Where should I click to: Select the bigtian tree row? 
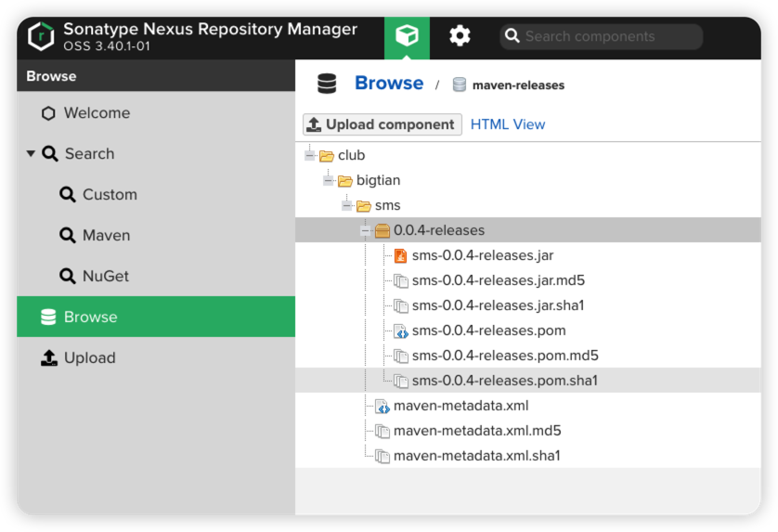[528, 180]
